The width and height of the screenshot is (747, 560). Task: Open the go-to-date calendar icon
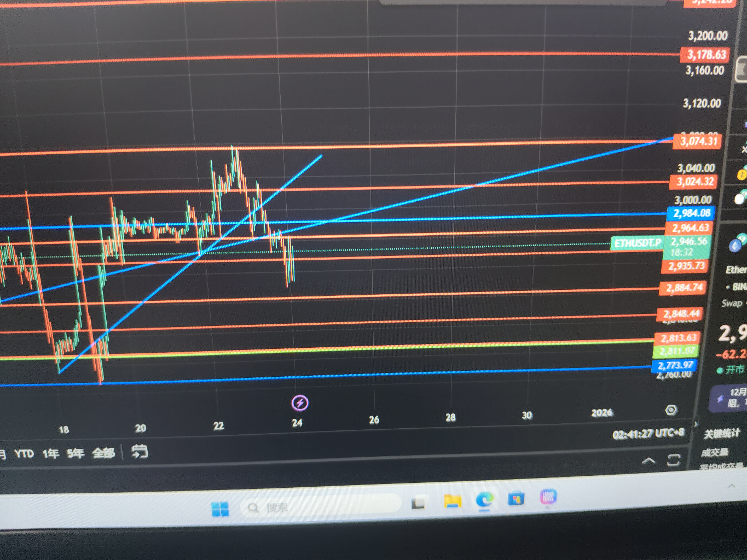140,451
